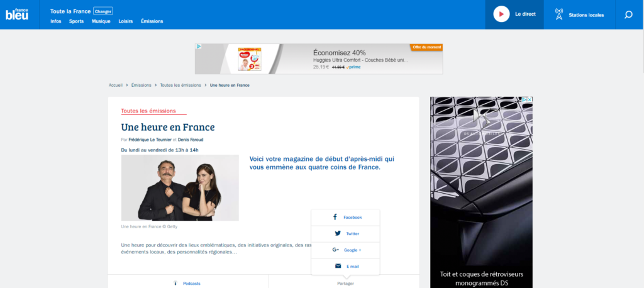Open the Infos menu
The image size is (644, 288).
click(56, 21)
